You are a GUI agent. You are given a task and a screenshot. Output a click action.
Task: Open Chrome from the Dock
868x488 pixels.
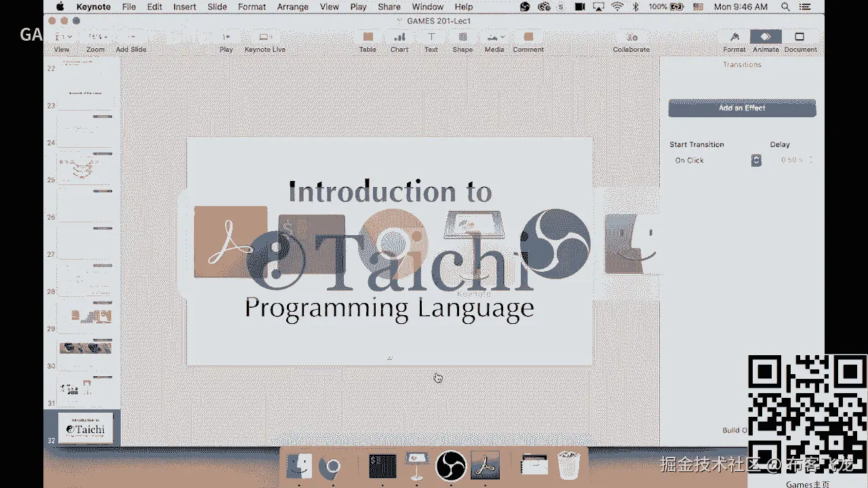click(x=332, y=466)
